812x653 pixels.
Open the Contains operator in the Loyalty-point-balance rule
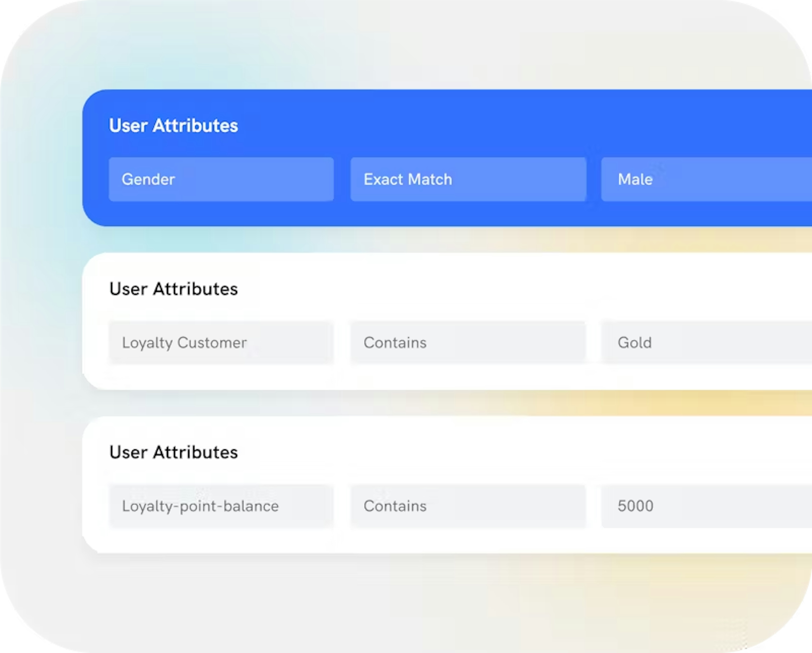tap(468, 506)
